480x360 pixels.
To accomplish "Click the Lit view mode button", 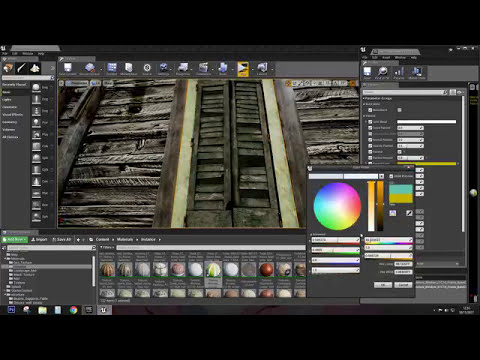I will click(95, 83).
